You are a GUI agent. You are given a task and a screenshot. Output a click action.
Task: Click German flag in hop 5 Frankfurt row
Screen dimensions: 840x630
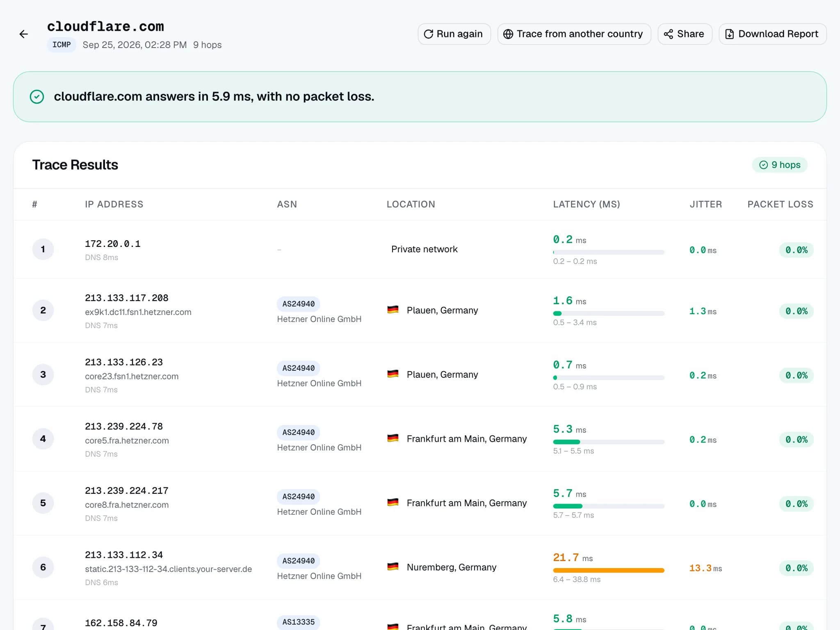[393, 502]
